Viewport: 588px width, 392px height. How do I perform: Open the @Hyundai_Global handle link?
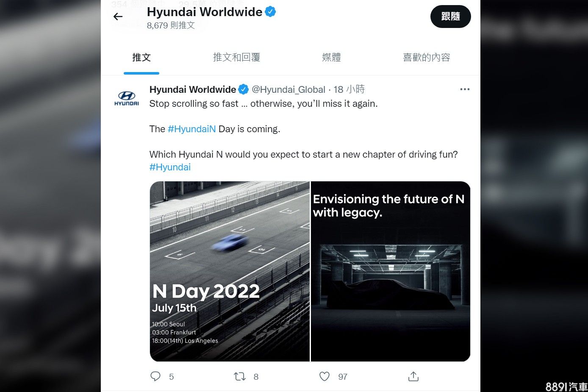288,89
